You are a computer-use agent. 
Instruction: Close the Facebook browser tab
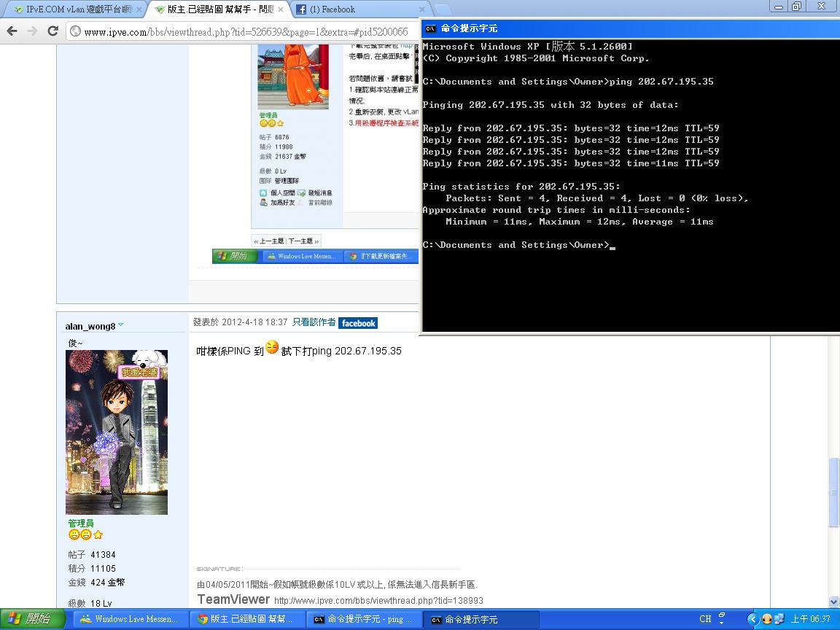click(x=423, y=9)
